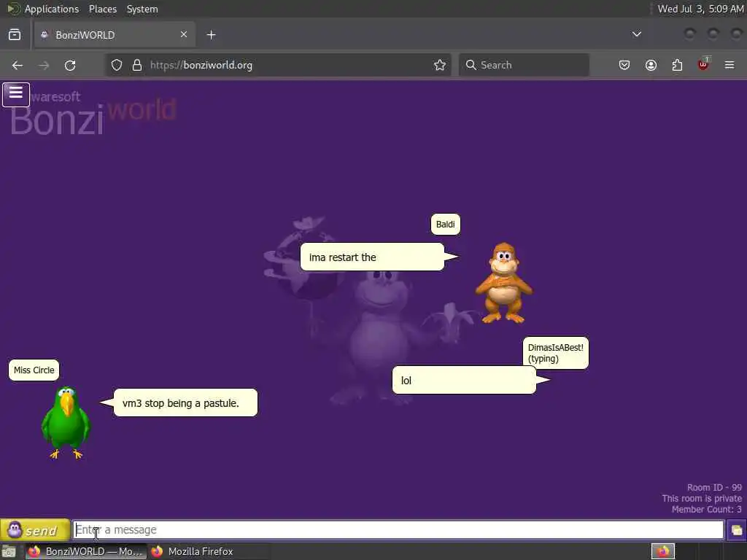Open the Extensions puzzle-piece icon

click(677, 65)
